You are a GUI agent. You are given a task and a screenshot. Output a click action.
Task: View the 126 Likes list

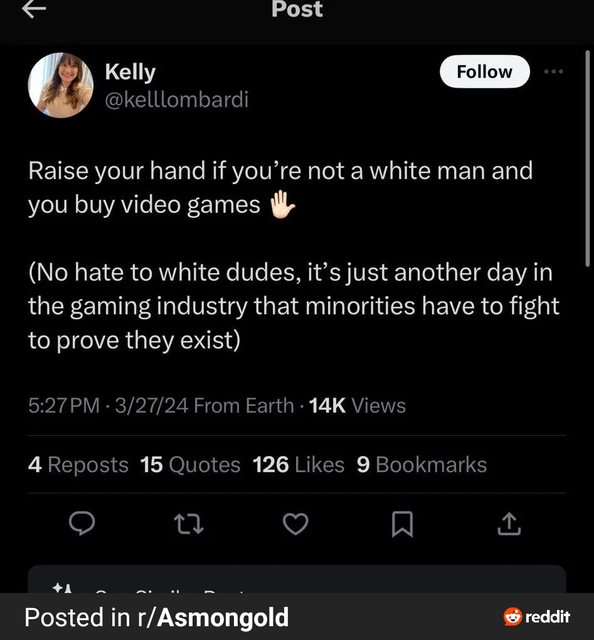click(298, 464)
